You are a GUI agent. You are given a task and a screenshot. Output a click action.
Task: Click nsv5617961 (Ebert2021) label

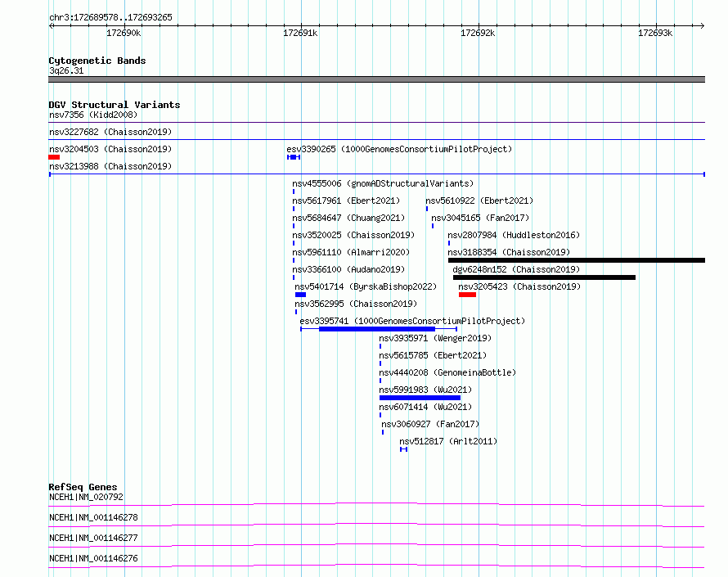pyautogui.click(x=346, y=201)
